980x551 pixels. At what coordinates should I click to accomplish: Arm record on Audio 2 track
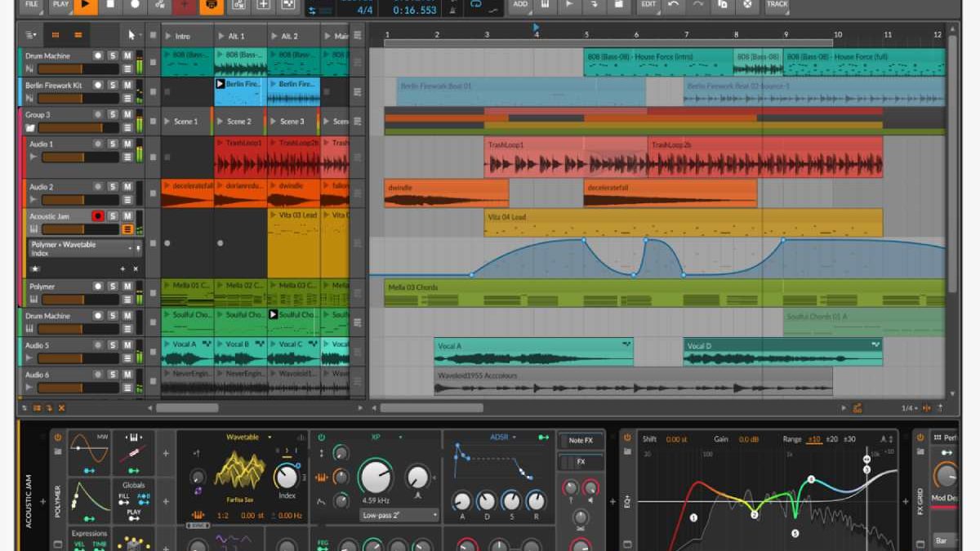coord(98,187)
